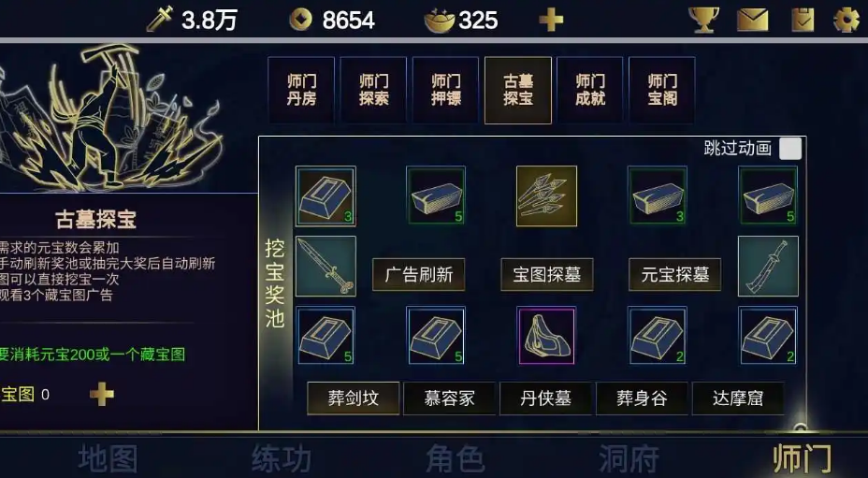Switch to the 师门宝阁 tab
The width and height of the screenshot is (868, 478).
click(662, 90)
